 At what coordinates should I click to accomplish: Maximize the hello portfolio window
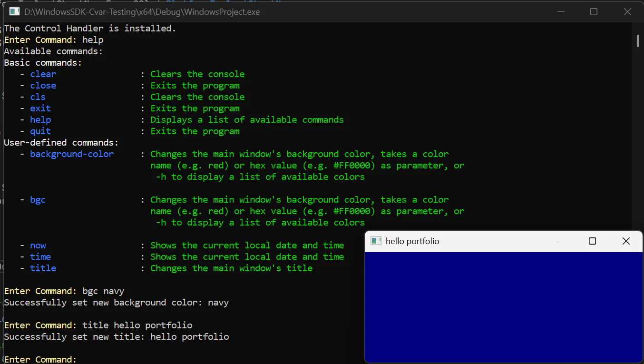point(592,241)
